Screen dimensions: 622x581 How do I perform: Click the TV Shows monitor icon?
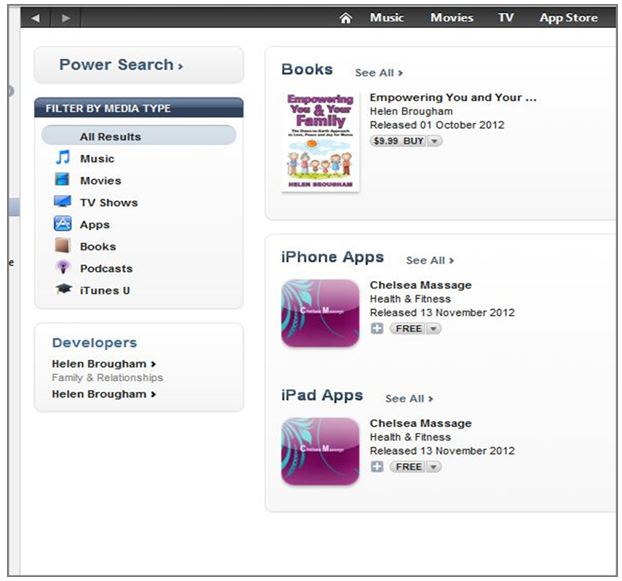click(62, 201)
